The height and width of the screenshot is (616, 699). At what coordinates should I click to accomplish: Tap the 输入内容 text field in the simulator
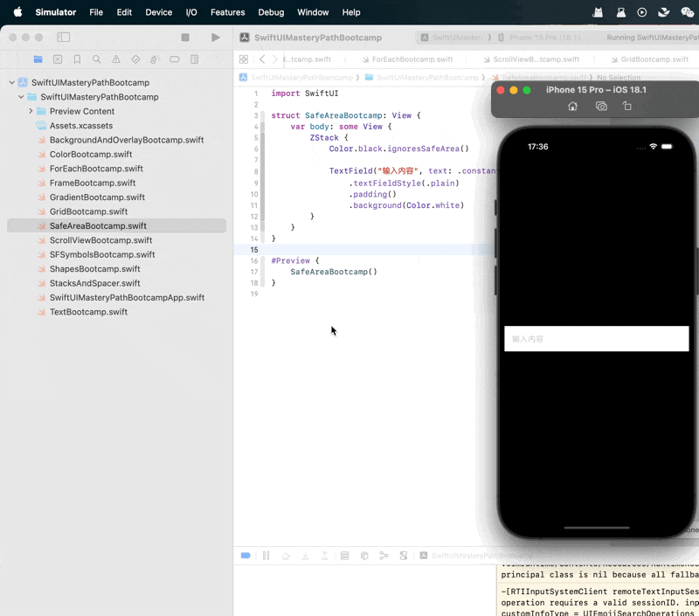(596, 339)
